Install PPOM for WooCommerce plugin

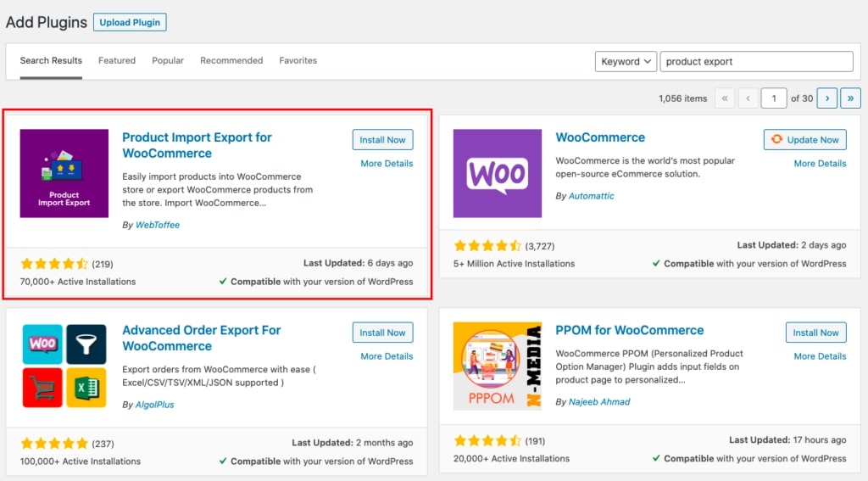815,333
